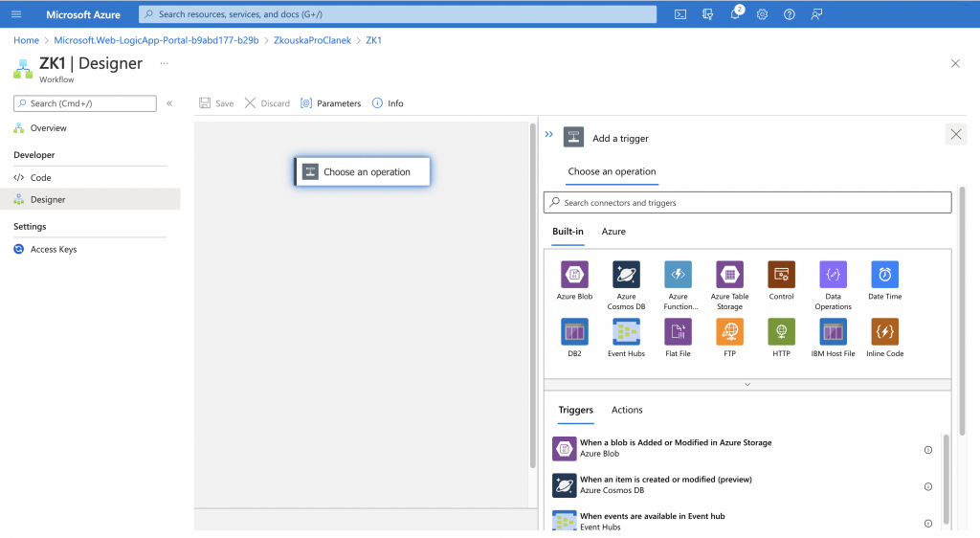The image size is (980, 538).
Task: Open the Control connector icon
Action: [781, 275]
